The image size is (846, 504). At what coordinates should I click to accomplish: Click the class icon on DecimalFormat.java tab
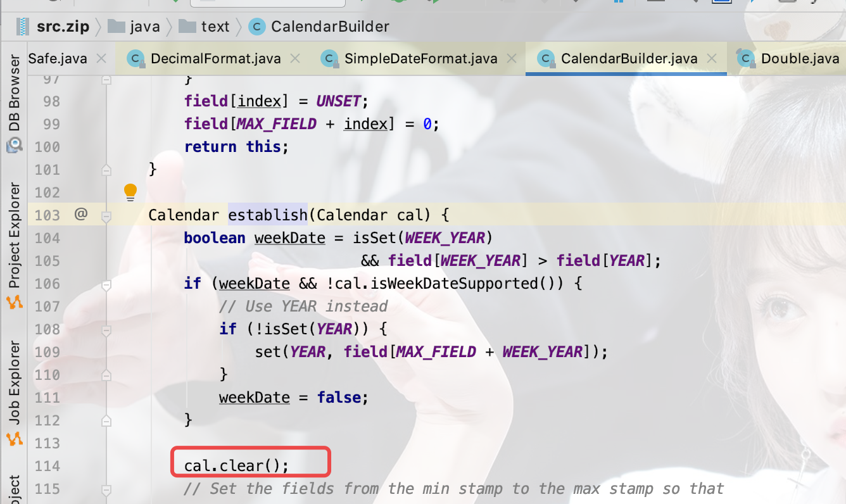pyautogui.click(x=135, y=59)
